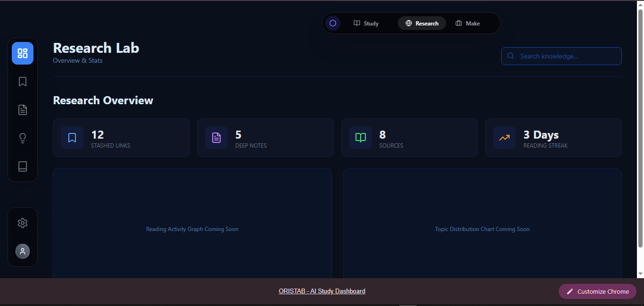
Task: Open the bookmark icon in left sidebar
Action: click(x=23, y=82)
